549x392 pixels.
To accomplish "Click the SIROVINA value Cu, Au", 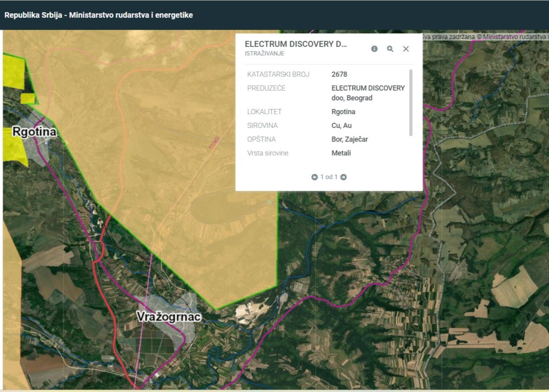I will (x=342, y=125).
